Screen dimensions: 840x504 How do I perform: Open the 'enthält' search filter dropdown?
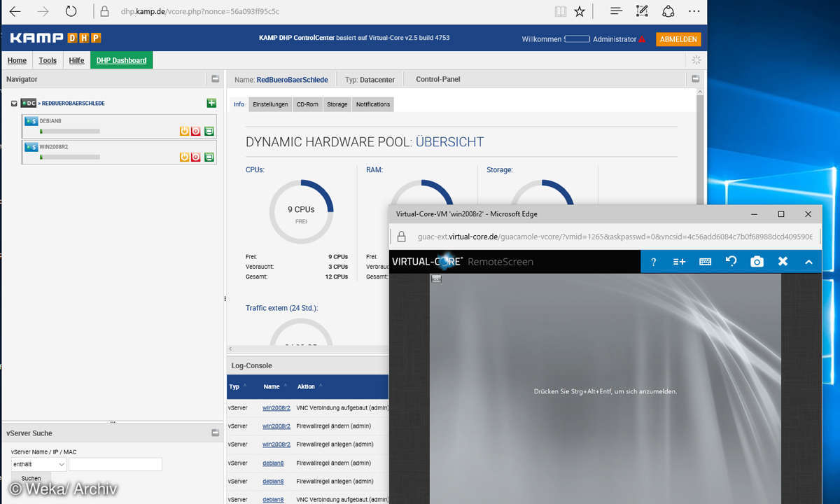[x=38, y=464]
